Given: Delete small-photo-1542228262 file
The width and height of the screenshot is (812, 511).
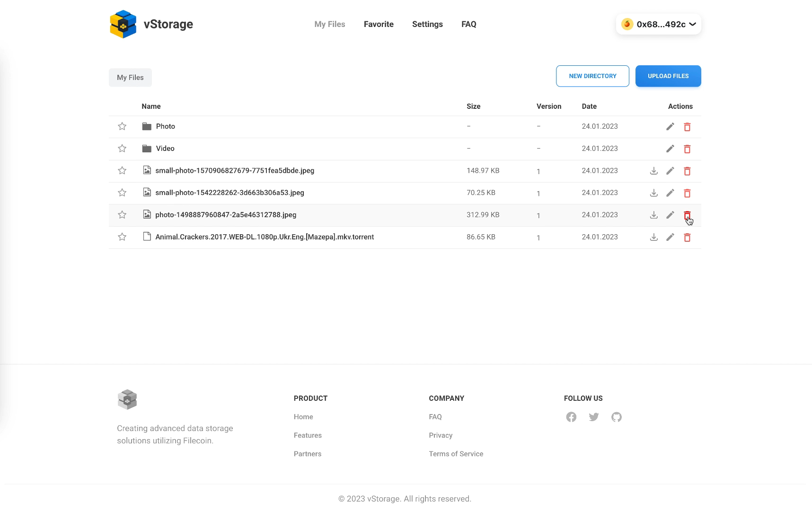Looking at the screenshot, I should (687, 194).
